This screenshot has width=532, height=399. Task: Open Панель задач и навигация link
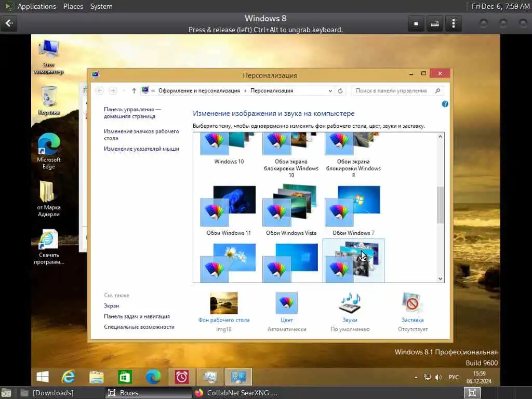pyautogui.click(x=137, y=316)
